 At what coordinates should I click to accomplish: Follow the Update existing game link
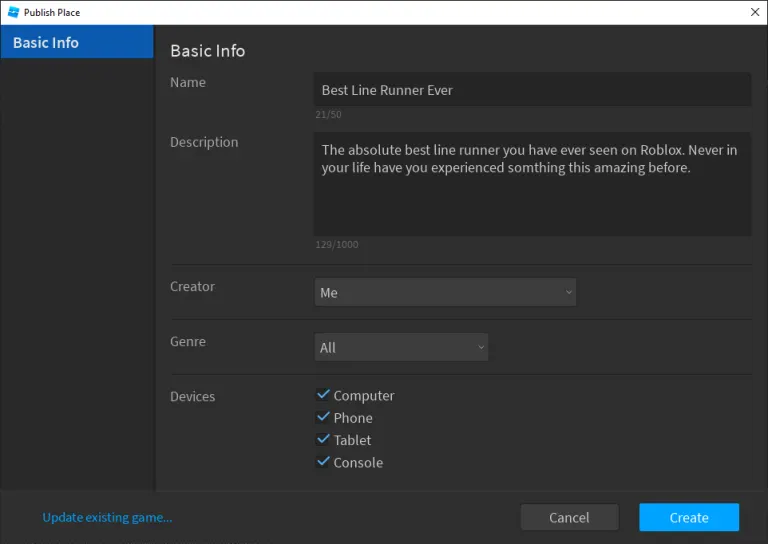[x=107, y=518]
